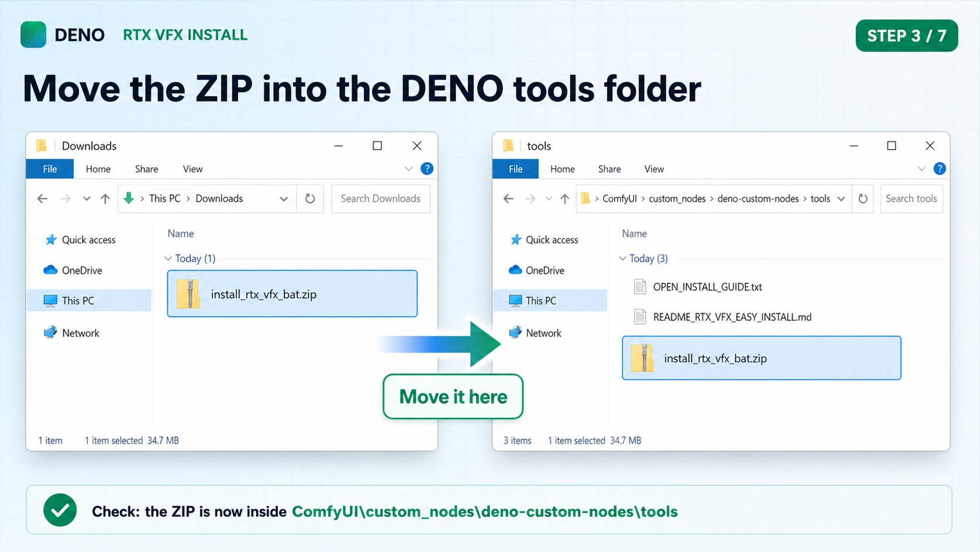Screen dimensions: 980x552
Task: Click Name column header in Downloads window
Action: 181,233
